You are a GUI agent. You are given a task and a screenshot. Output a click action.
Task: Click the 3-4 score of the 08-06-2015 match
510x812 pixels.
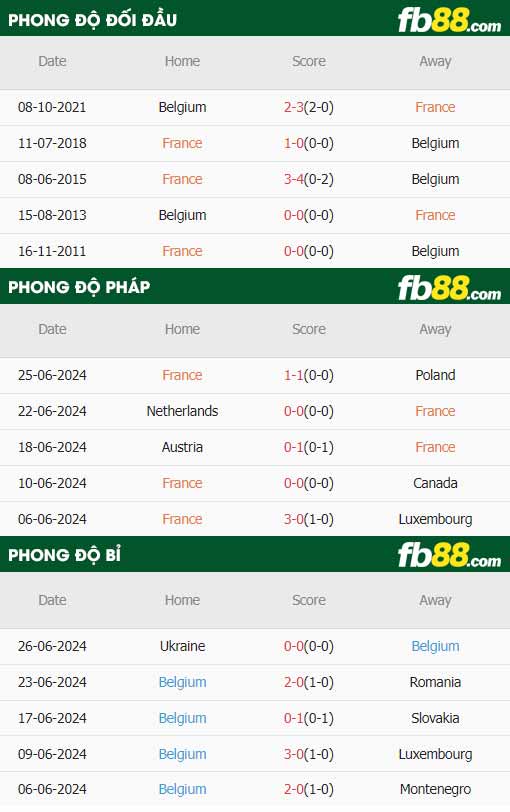(x=294, y=179)
